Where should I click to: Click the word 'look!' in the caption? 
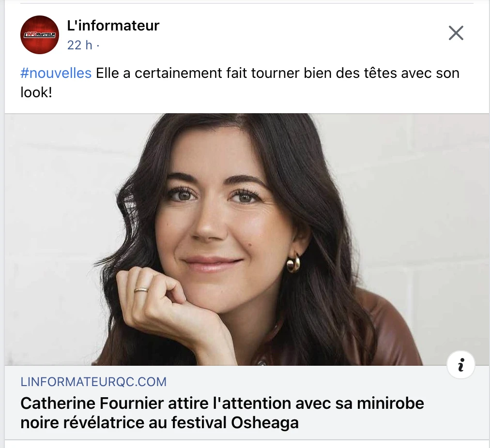pos(36,92)
